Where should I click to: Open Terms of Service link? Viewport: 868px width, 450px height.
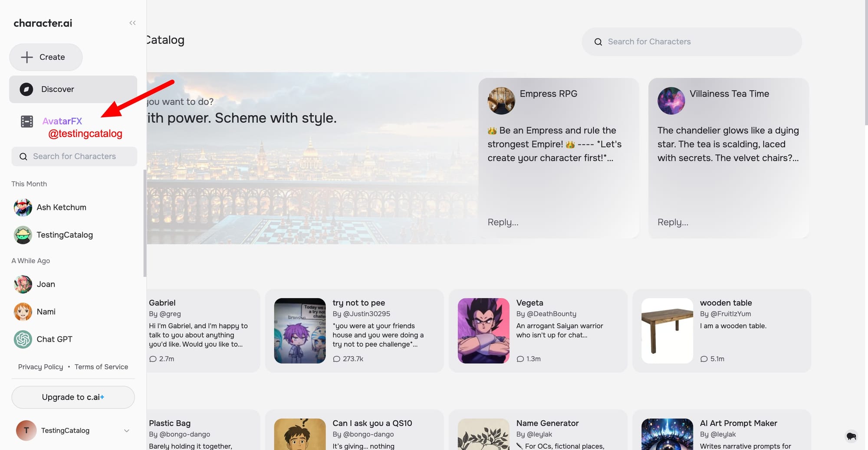(x=101, y=367)
